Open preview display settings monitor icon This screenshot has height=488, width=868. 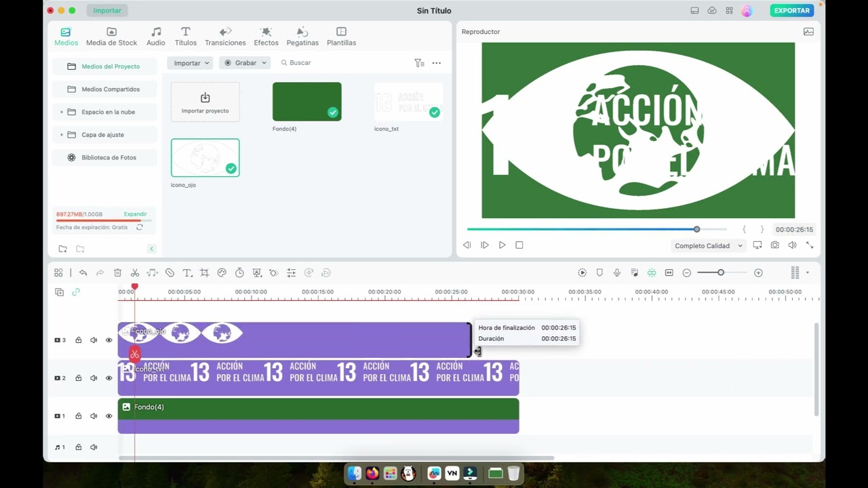pos(757,245)
